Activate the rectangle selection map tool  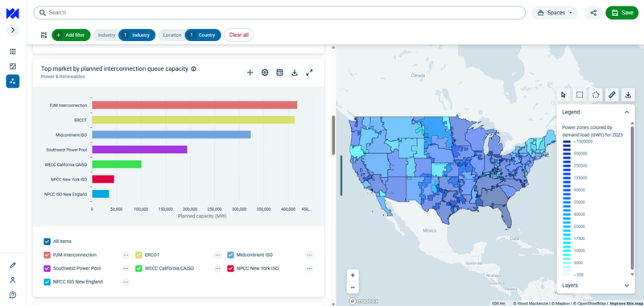[x=580, y=95]
